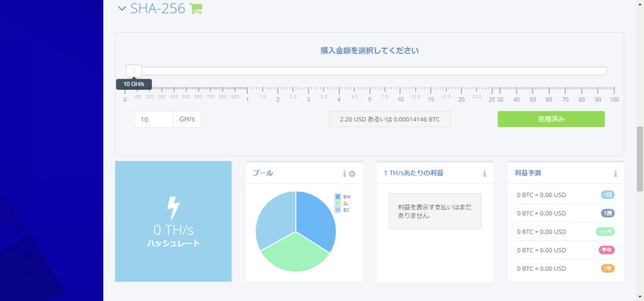Screen dimensions: 644x301
Task: Click the green 処理済み button
Action: point(551,119)
